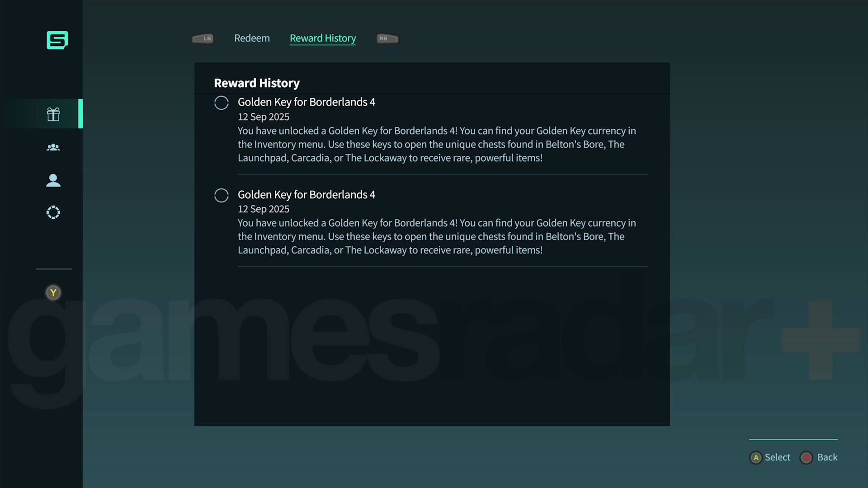868x488 pixels.
Task: Click the Back button label
Action: coord(827,457)
